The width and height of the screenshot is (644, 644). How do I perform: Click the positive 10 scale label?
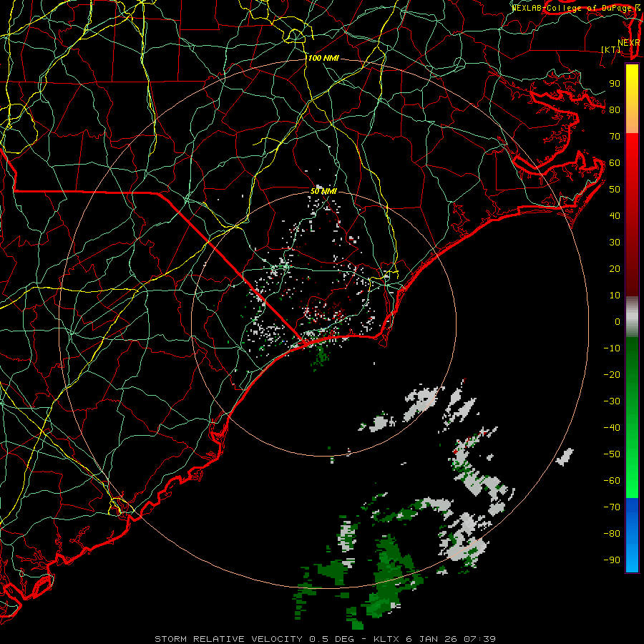coord(615,296)
